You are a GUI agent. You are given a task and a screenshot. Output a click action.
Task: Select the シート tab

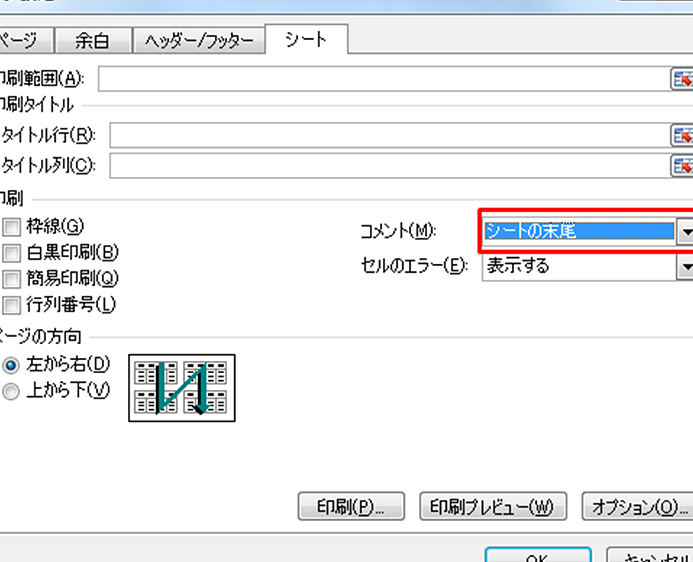306,39
